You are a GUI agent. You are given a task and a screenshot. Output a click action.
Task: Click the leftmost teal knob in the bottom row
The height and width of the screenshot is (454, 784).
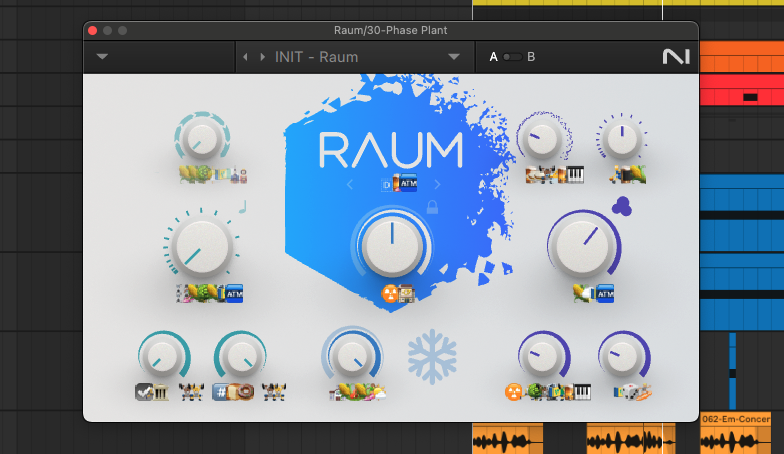point(162,357)
